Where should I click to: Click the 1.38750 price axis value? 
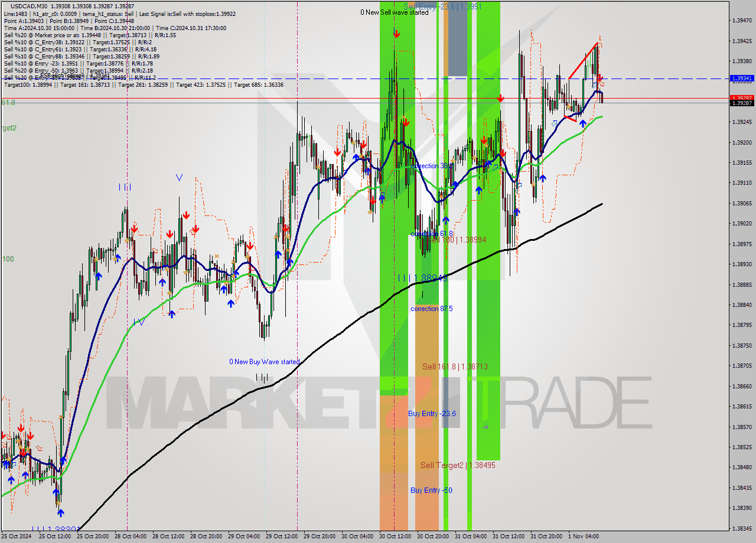(x=742, y=345)
